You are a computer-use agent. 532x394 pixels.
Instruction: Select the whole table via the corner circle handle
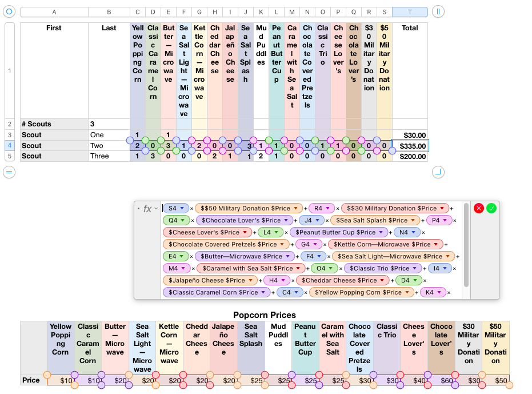click(9, 11)
